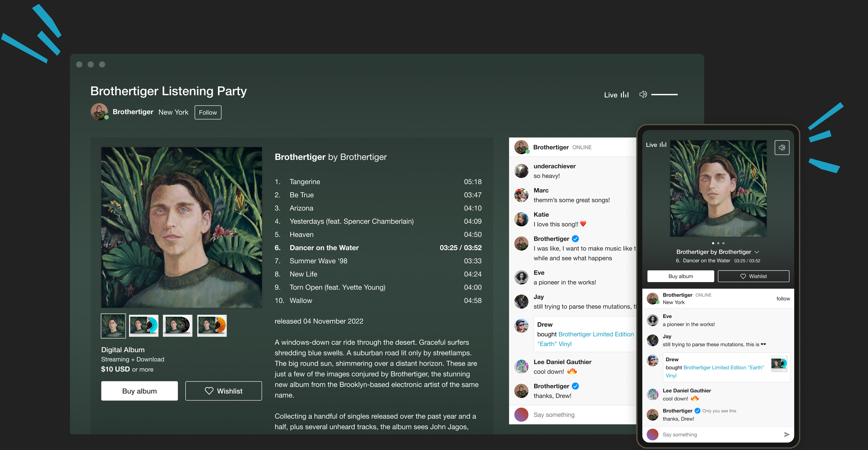
Task: Select current track Dancer on the Water
Action: point(378,248)
